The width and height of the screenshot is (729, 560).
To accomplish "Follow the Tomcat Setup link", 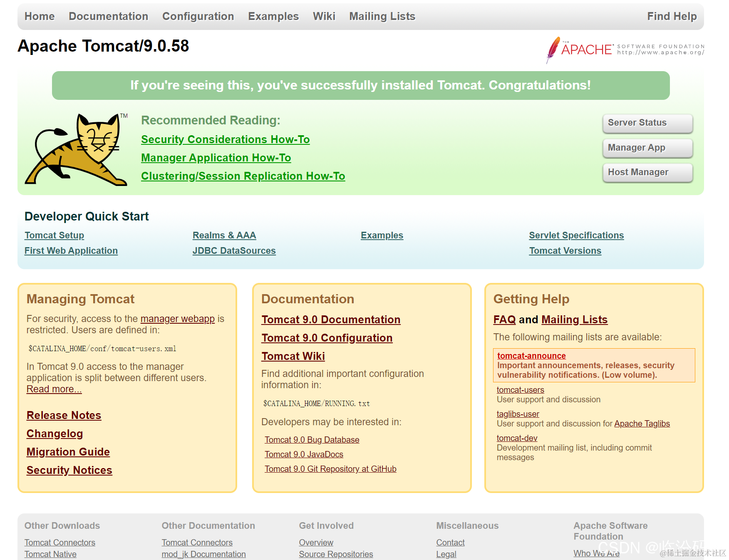I will coord(55,235).
